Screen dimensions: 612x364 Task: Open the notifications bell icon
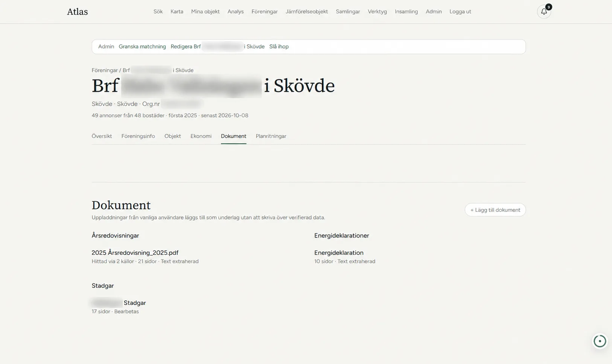click(544, 12)
